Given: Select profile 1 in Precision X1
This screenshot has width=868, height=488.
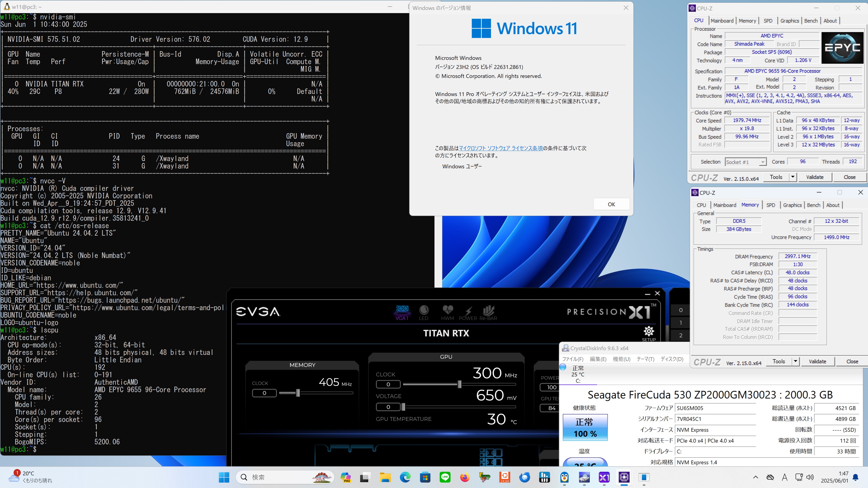Looking at the screenshot, I should pos(681,323).
